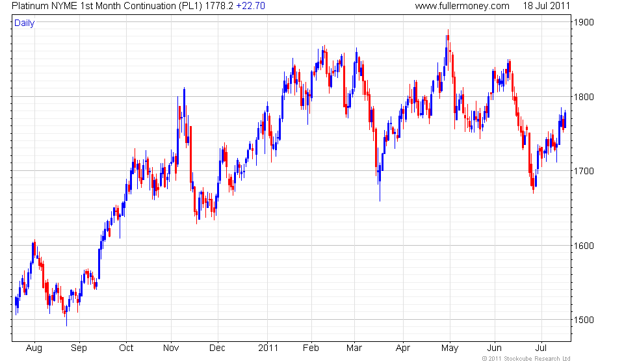
Task: Click the www.fullermoney.com text
Action: [462, 6]
